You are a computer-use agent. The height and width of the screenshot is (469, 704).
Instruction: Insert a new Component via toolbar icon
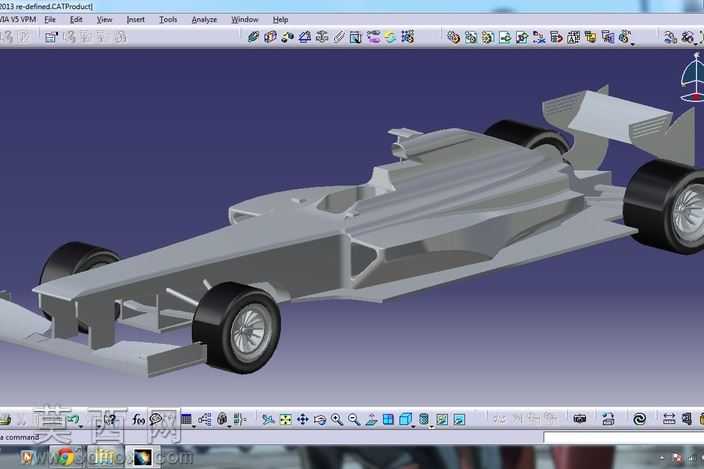pos(453,38)
